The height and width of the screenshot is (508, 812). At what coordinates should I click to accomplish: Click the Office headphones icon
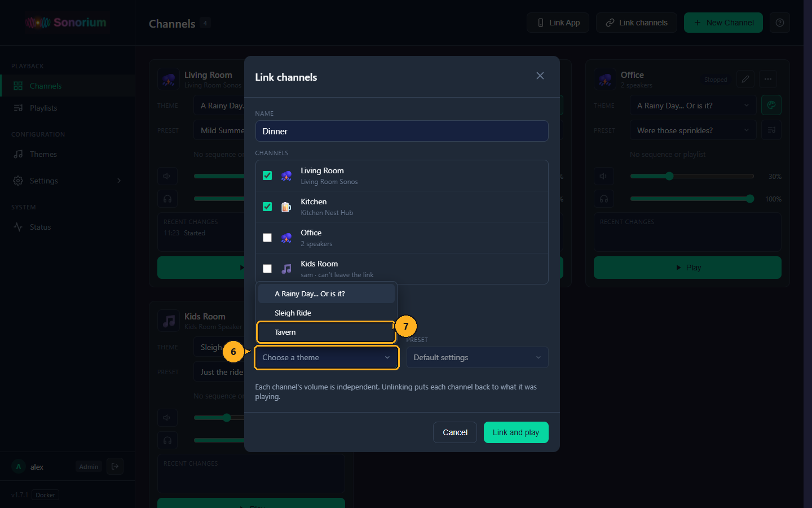(x=603, y=199)
